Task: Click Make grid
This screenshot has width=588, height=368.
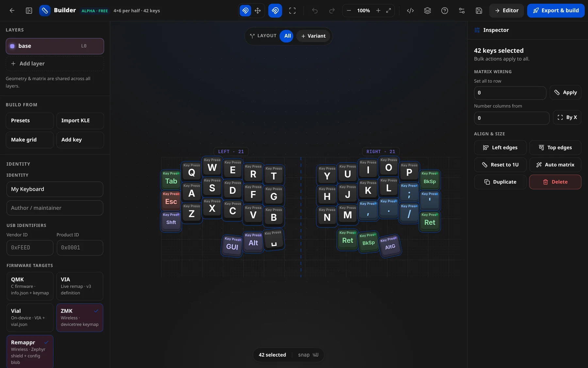Action: (30, 140)
